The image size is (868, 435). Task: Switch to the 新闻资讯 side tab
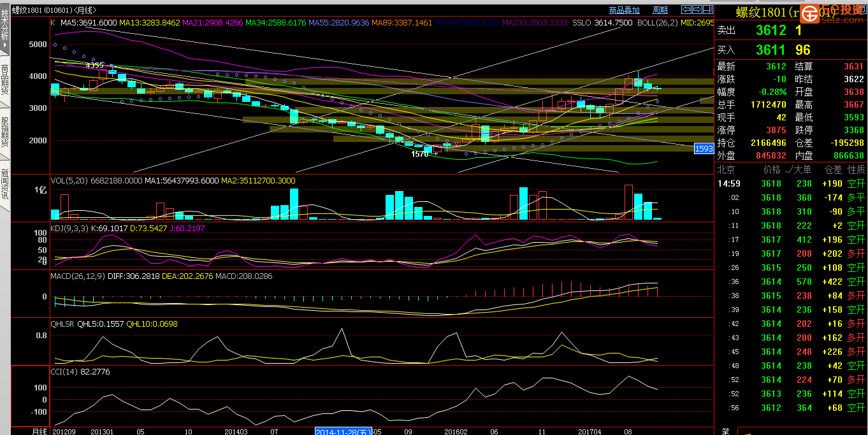(x=5, y=185)
